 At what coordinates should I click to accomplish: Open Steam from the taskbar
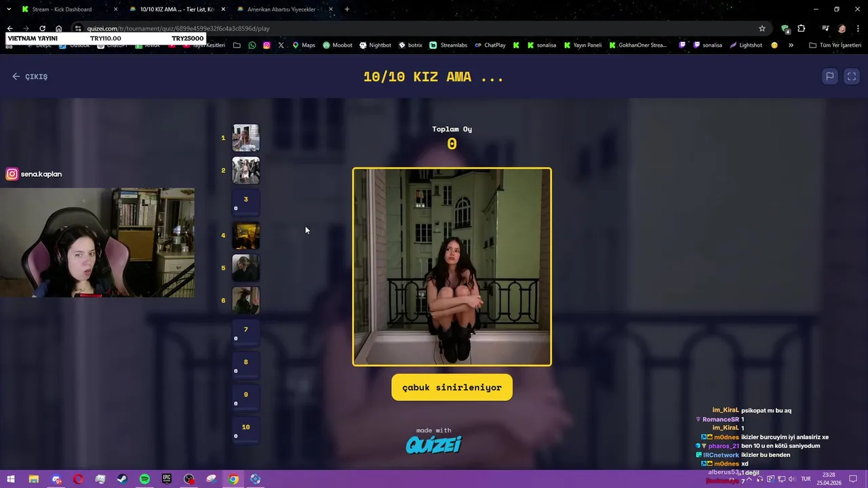coord(123,479)
